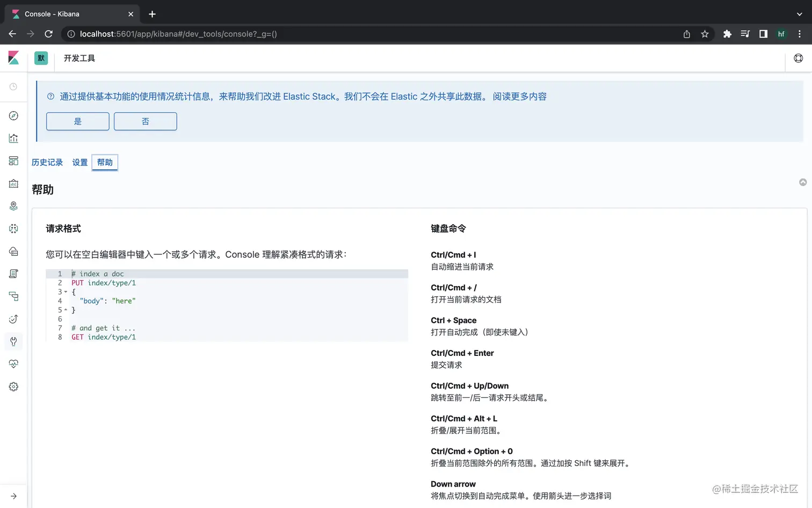Click the 开发工具 breadcrumb

coord(79,58)
